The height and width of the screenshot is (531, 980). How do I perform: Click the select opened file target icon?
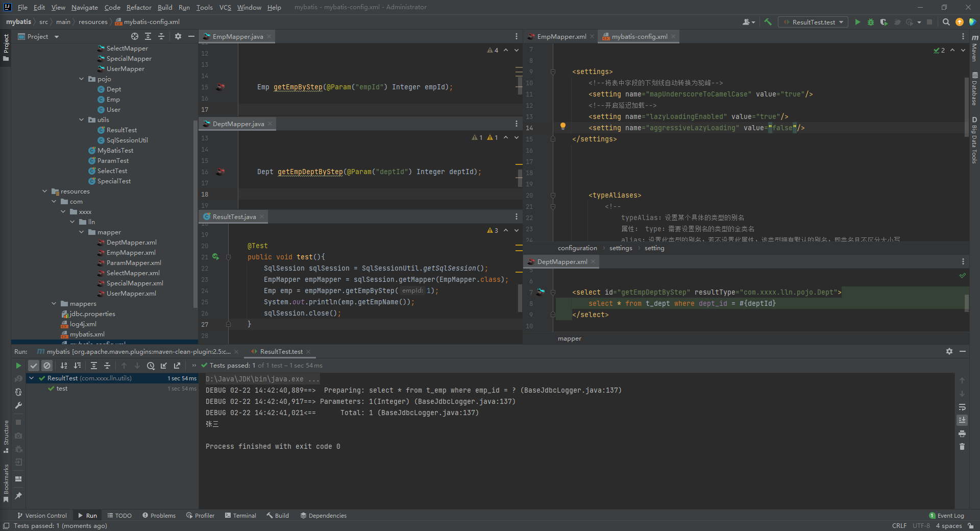tap(134, 36)
